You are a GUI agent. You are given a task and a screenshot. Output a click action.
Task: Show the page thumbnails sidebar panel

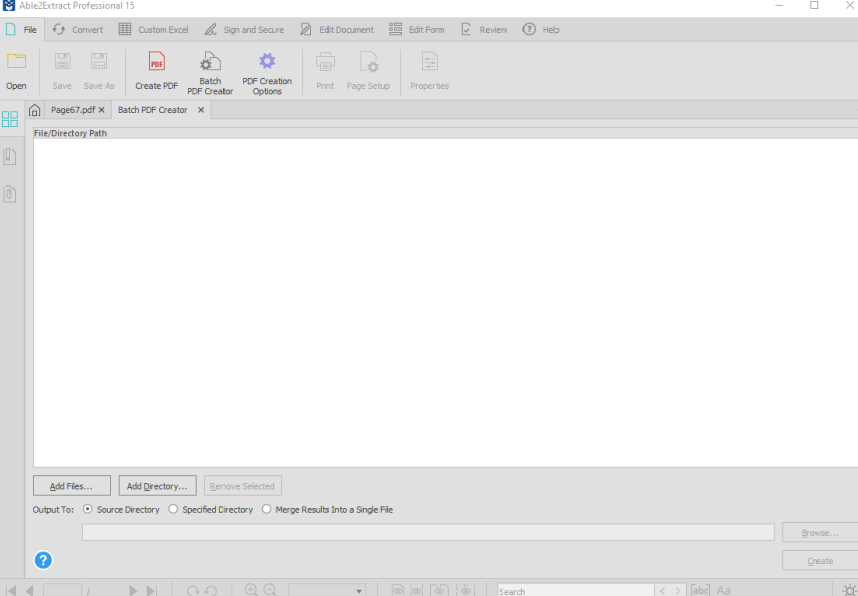10,119
